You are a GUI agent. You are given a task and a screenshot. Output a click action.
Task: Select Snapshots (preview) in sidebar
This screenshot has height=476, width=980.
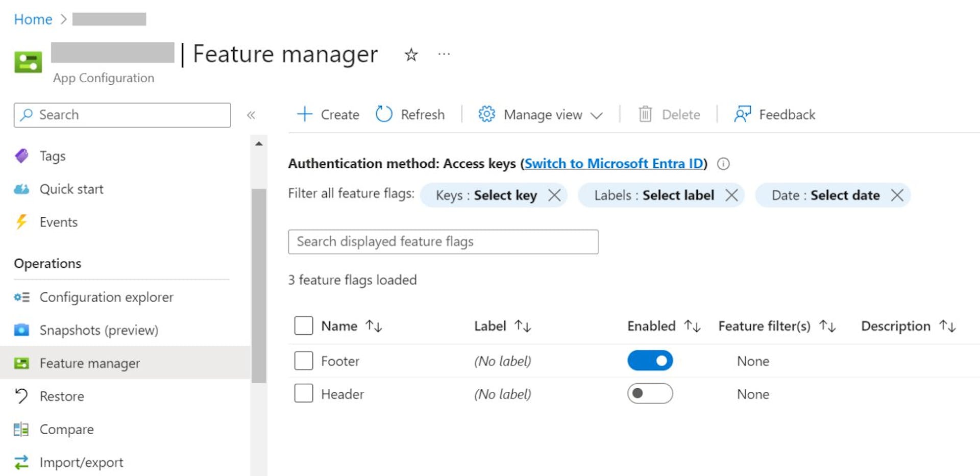click(99, 330)
